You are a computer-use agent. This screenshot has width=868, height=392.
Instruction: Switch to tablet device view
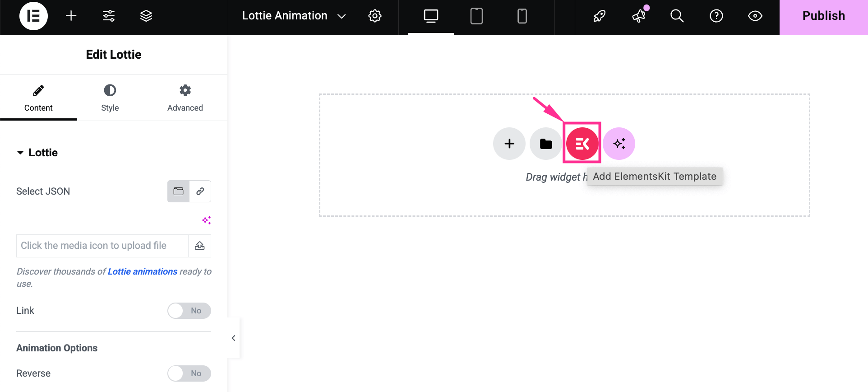[476, 16]
